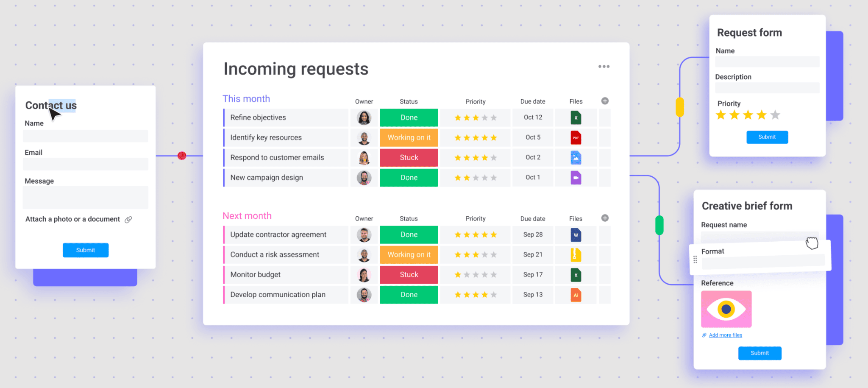Open the video file for New campaign design
868x388 pixels.
tap(576, 177)
